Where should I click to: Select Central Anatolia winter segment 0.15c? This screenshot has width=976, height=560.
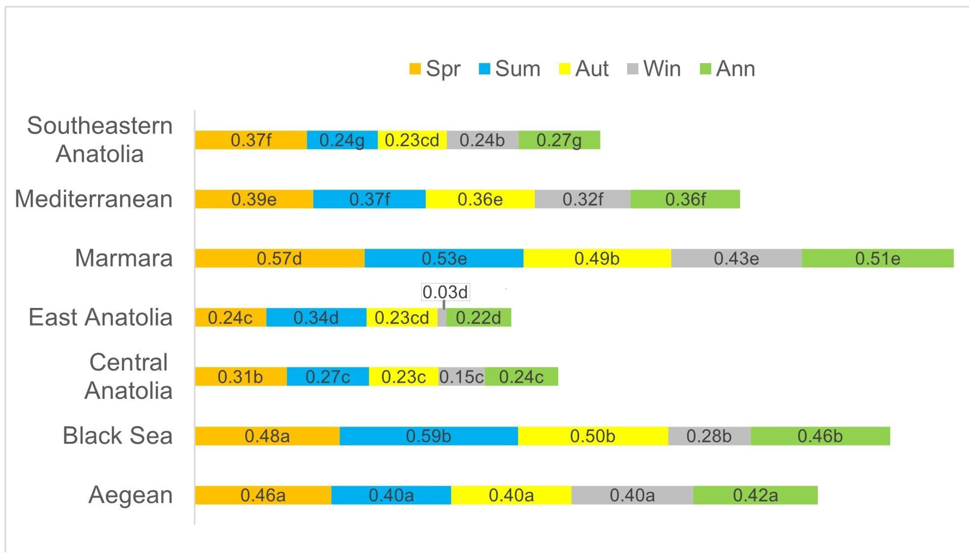coord(461,376)
